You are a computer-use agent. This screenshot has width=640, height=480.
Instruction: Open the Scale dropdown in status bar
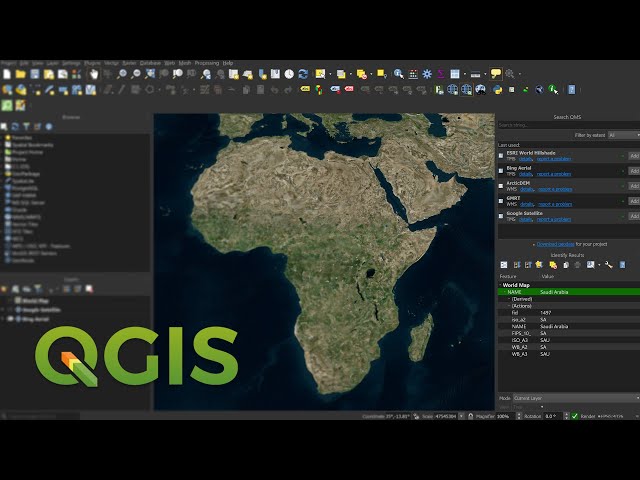(461, 416)
